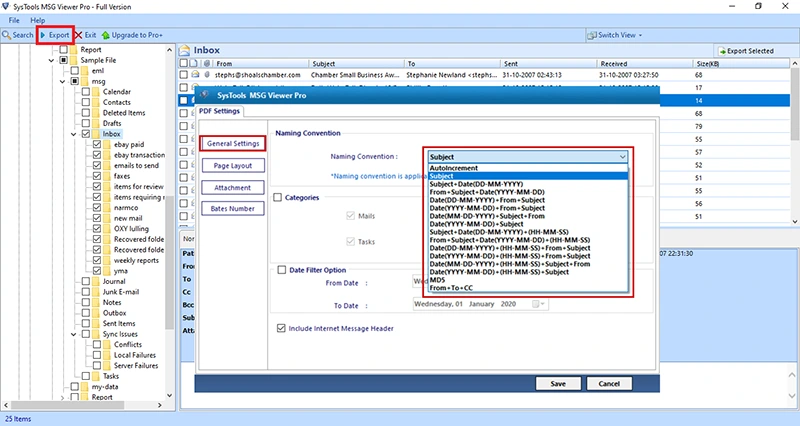Select the Attachment settings tab
Viewport: 800px width, 426px height.
(233, 187)
